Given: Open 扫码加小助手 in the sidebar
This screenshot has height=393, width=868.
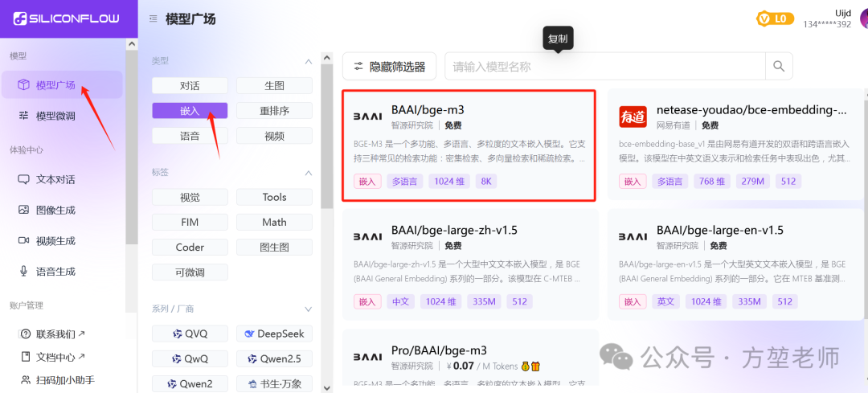Looking at the screenshot, I should pyautogui.click(x=58, y=380).
